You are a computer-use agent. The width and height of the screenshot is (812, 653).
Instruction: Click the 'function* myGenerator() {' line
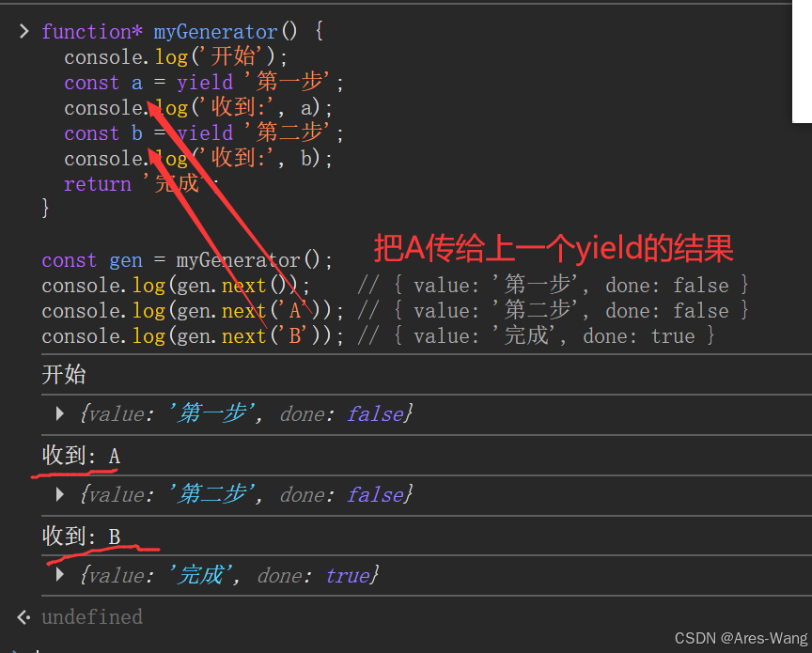(x=183, y=32)
